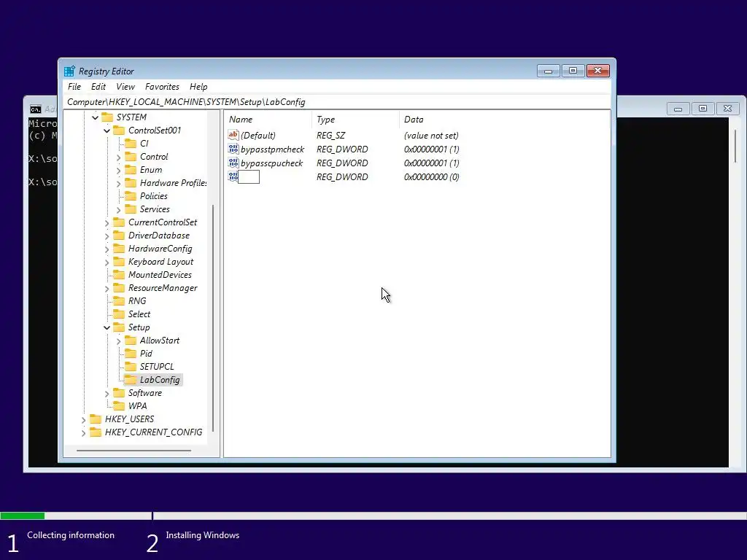Open the View menu
The height and width of the screenshot is (560, 747).
pos(125,87)
